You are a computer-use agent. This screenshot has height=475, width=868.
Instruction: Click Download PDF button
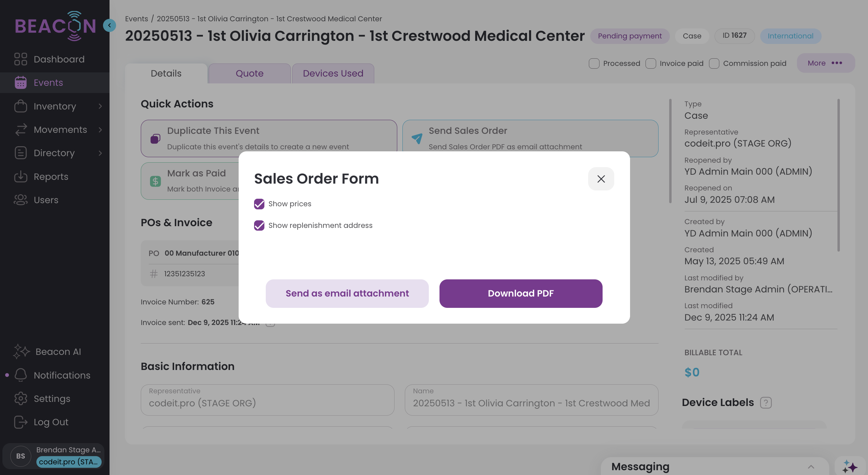pos(521,293)
